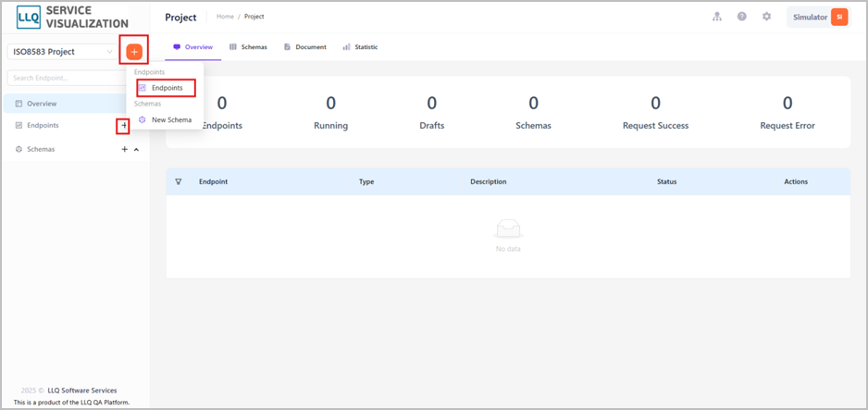Click the Status column header
This screenshot has width=868, height=410.
click(666, 181)
